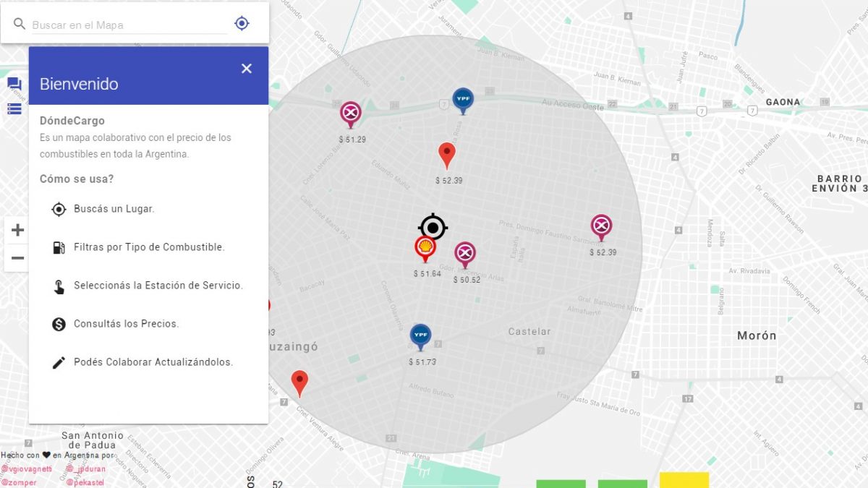
Task: Click the red pin marker priced $52.39
Action: coord(447,155)
